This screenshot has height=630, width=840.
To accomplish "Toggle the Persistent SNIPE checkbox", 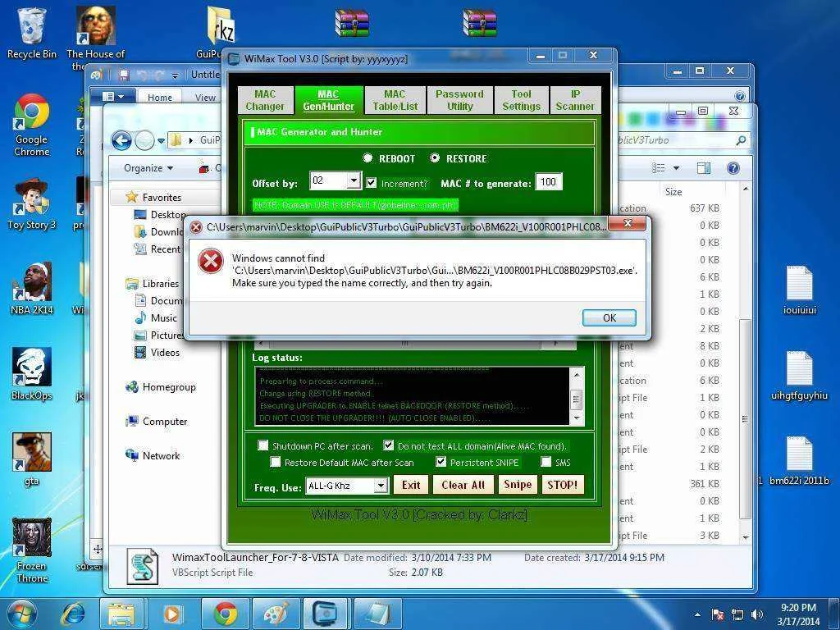I will 441,462.
